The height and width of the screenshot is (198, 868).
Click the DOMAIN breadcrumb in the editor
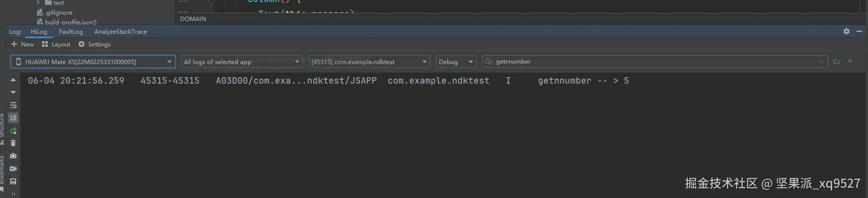(x=193, y=19)
